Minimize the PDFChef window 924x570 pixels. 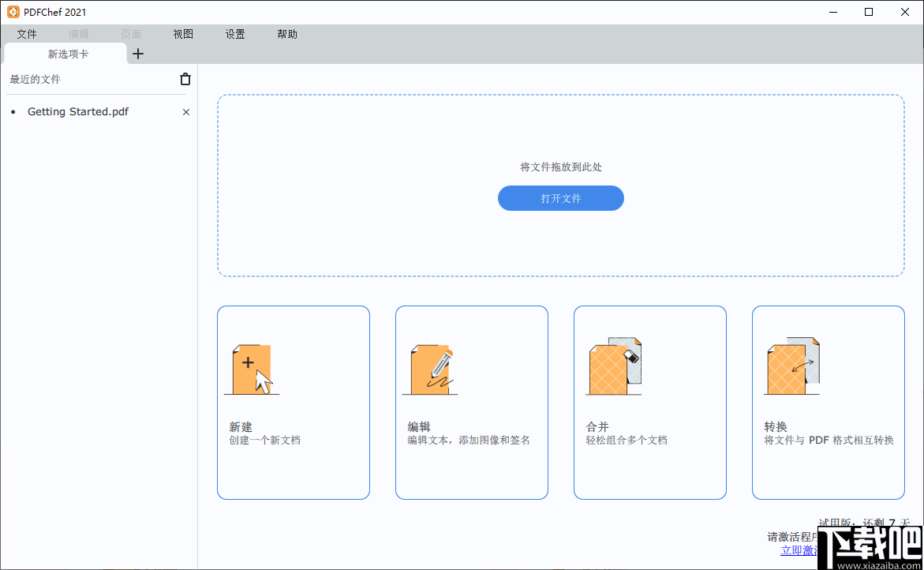[x=833, y=12]
